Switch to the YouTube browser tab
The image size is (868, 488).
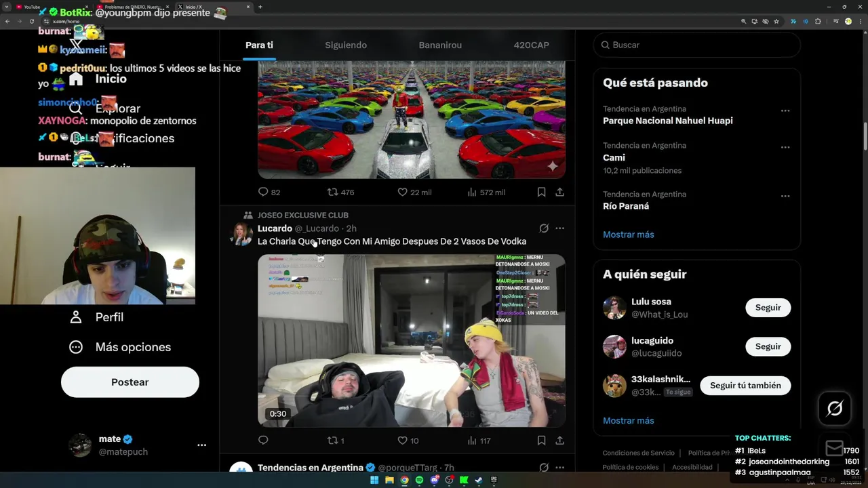pyautogui.click(x=51, y=7)
